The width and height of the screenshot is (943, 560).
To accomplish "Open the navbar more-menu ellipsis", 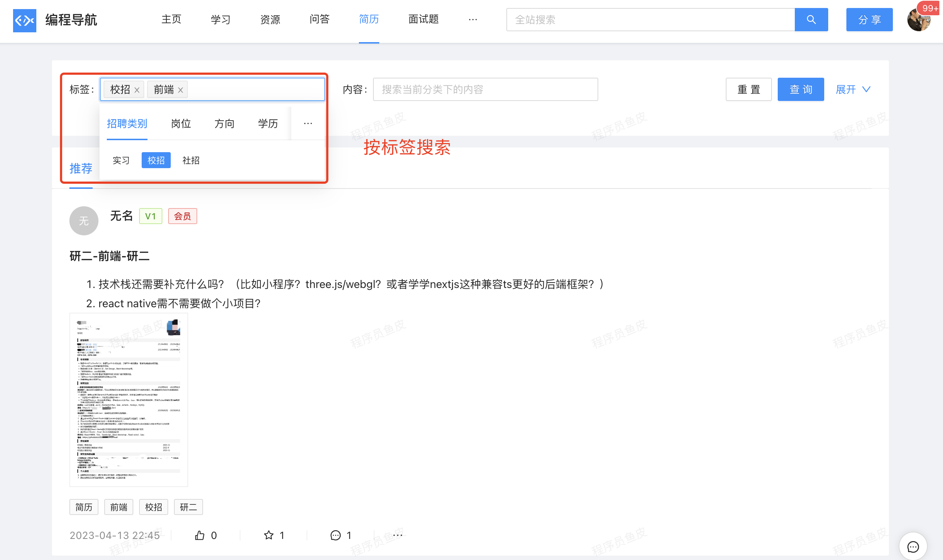I will point(473,20).
